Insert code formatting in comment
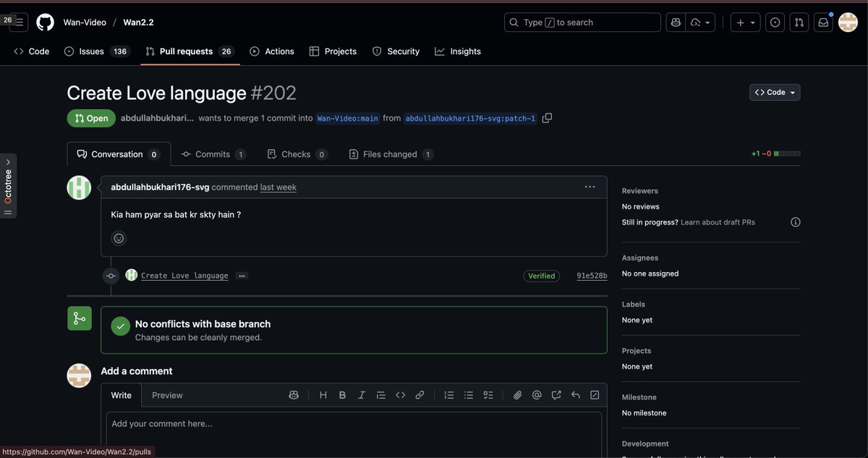 tap(400, 395)
